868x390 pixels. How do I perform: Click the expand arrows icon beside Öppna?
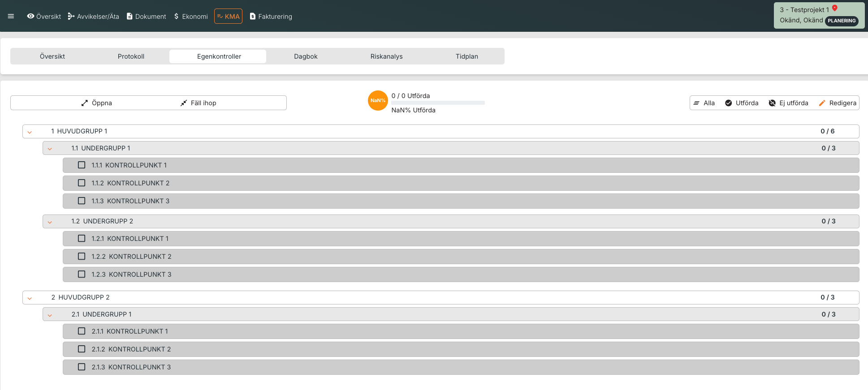tap(85, 103)
